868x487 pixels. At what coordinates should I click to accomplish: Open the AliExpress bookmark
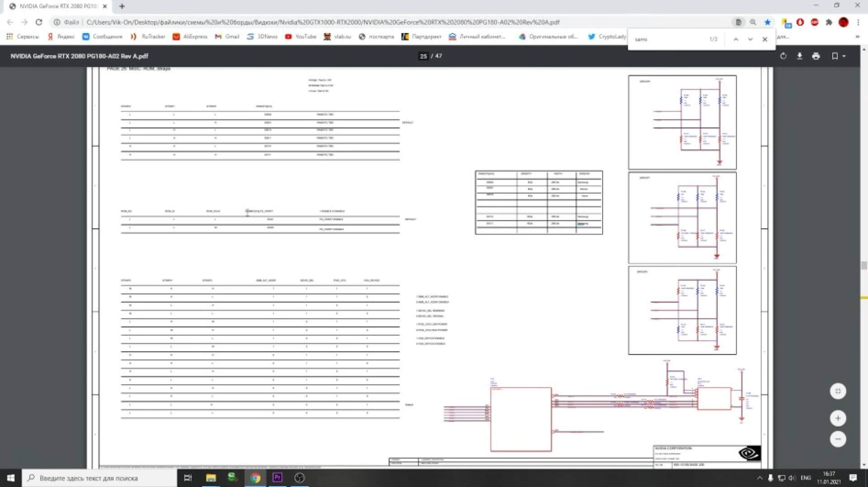(x=190, y=37)
